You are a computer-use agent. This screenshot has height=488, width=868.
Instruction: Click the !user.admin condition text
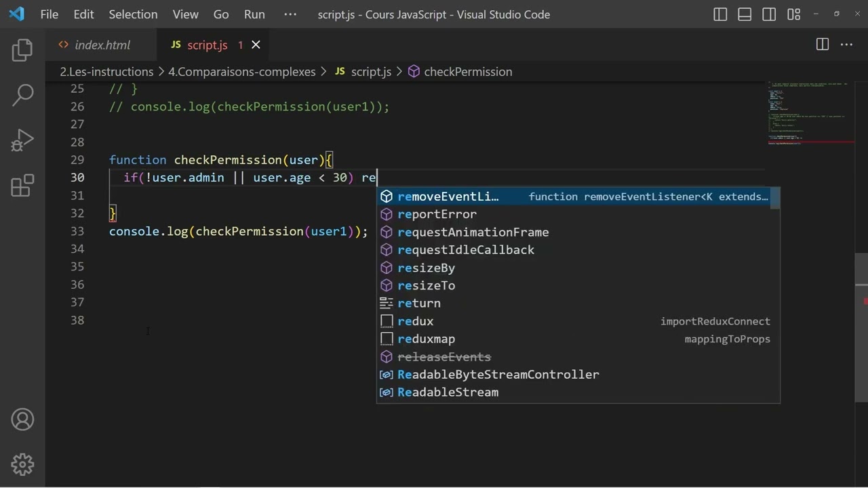(184, 178)
